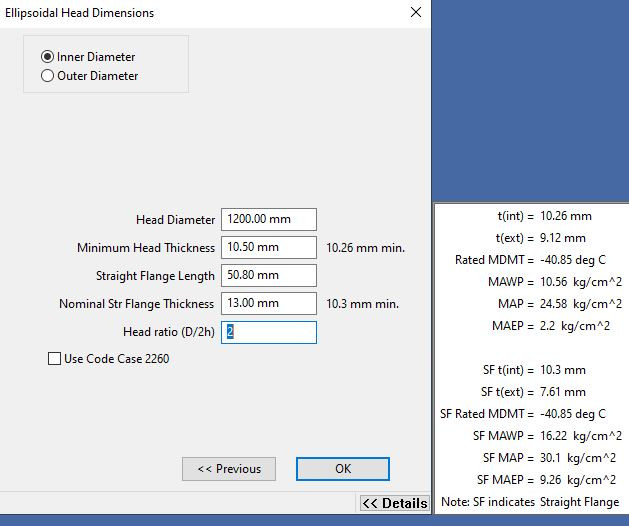
Task: Click the Head ratio (D/2h) field
Action: point(268,332)
